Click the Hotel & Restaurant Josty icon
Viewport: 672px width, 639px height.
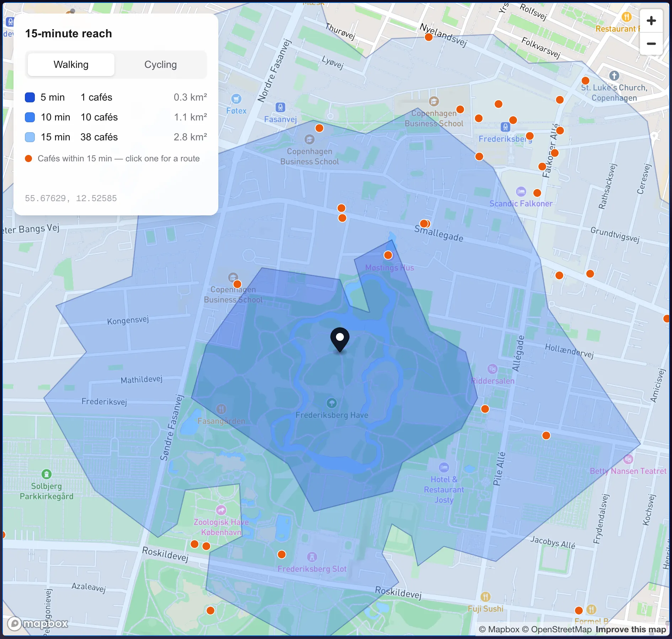coord(444,467)
